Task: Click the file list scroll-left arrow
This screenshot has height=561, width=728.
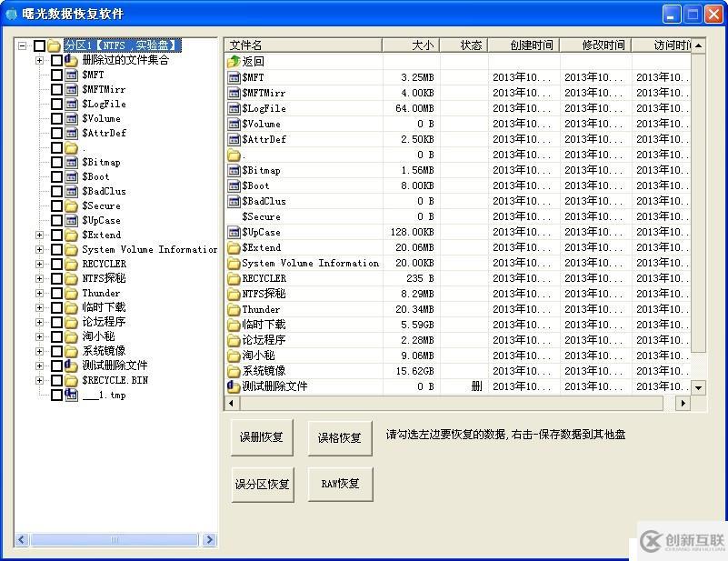Action: (232, 403)
